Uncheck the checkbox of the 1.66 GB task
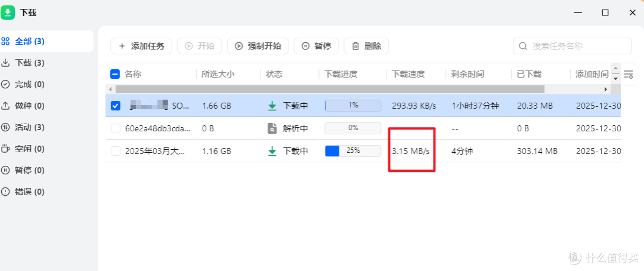644x271 pixels. point(116,106)
